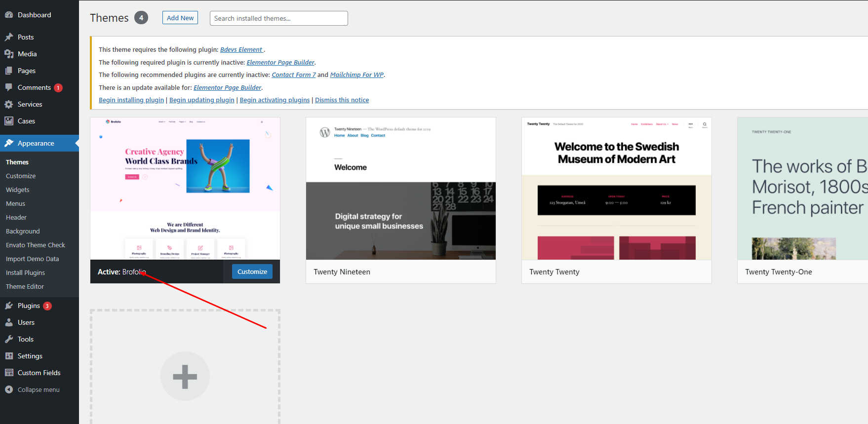Screen dimensions: 868x424
Task: Open Envato Theme Check submenu item
Action: (x=36, y=245)
